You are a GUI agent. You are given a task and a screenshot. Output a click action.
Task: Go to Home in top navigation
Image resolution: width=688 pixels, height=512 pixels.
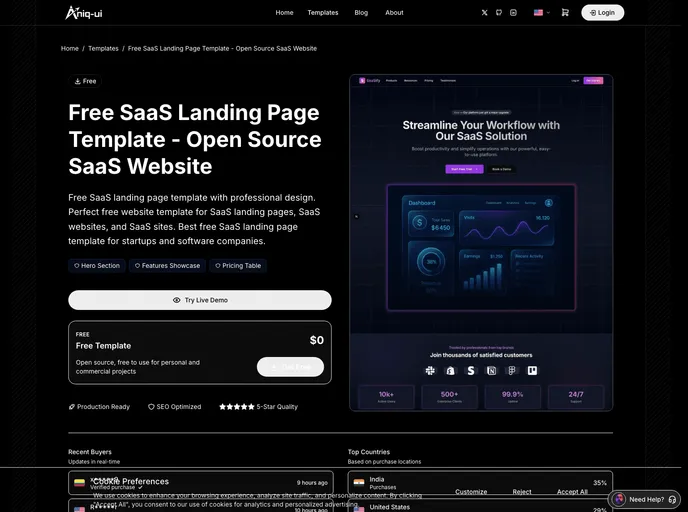click(284, 13)
